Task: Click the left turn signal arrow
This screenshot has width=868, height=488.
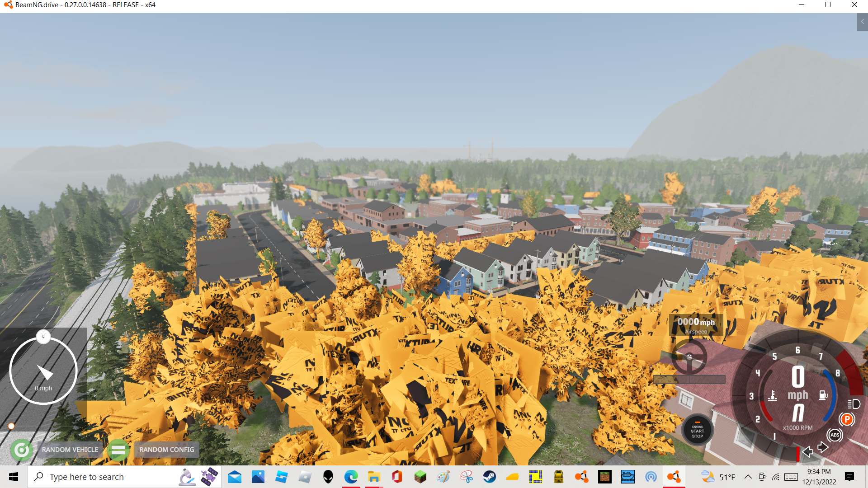Action: [x=807, y=451]
